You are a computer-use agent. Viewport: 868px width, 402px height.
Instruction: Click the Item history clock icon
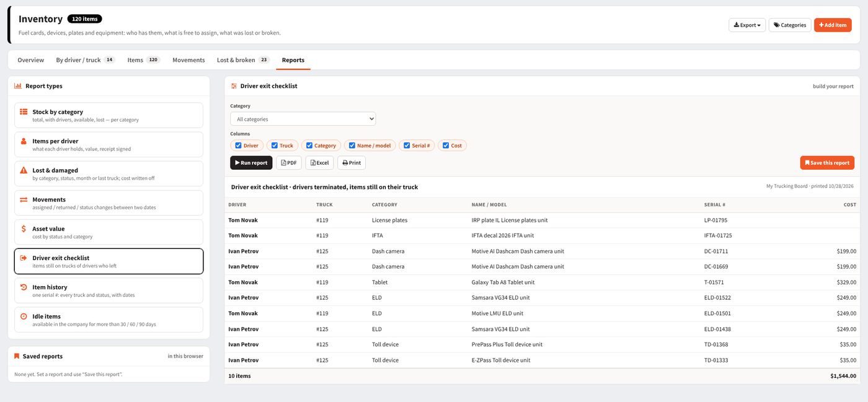(x=24, y=287)
